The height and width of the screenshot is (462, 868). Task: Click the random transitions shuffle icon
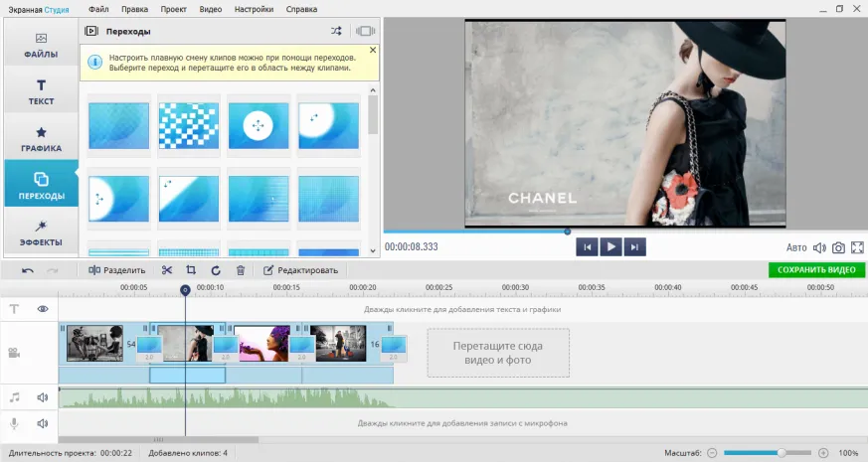pos(336,31)
